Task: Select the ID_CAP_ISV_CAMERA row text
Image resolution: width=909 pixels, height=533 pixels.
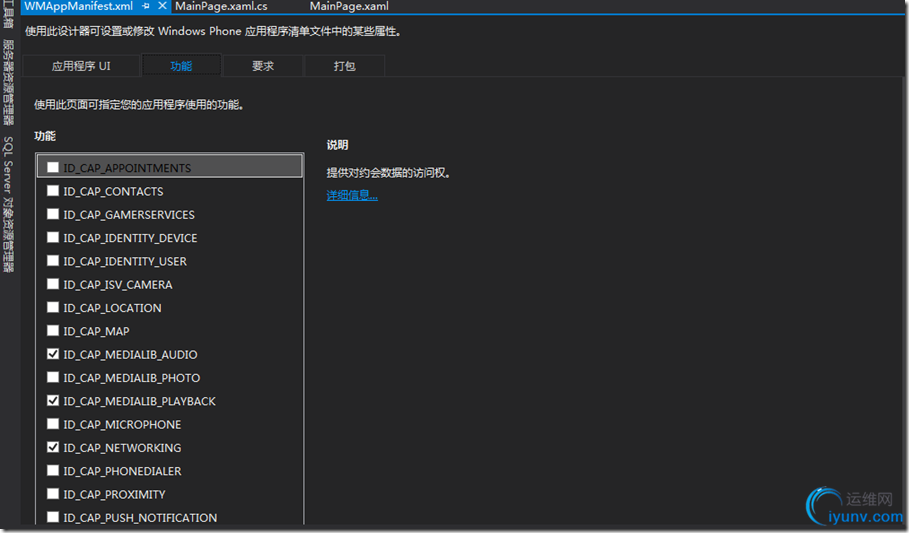Action: 118,285
